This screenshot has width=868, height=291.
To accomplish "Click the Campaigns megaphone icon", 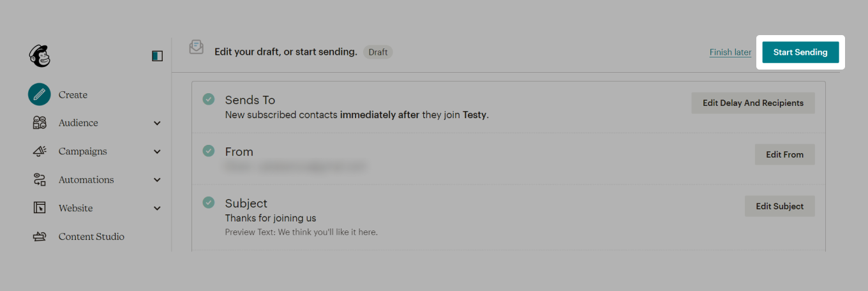I will 40,151.
